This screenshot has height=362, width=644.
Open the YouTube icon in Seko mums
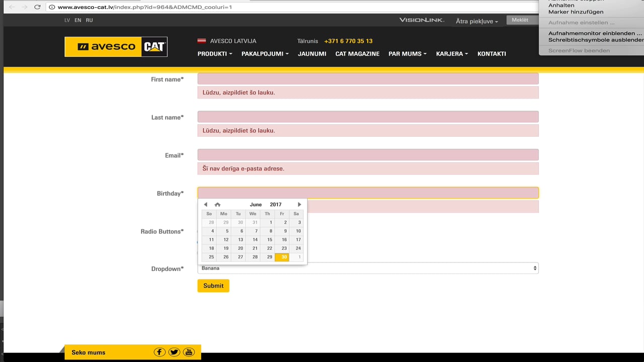click(x=189, y=352)
